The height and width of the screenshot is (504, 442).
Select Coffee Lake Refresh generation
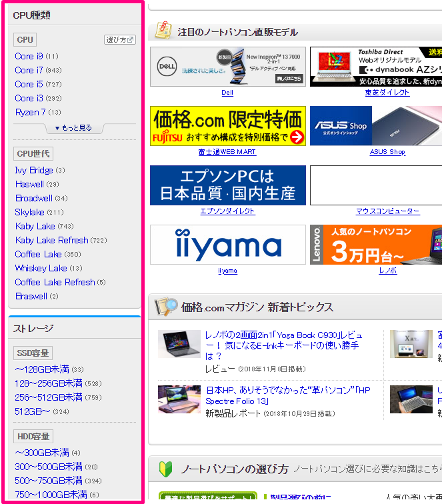[x=55, y=282]
